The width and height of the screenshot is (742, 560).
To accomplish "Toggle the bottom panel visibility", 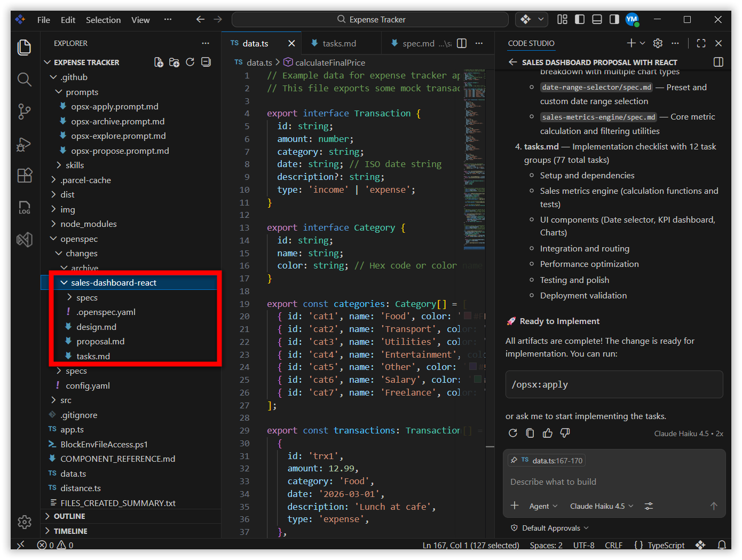I will point(597,19).
